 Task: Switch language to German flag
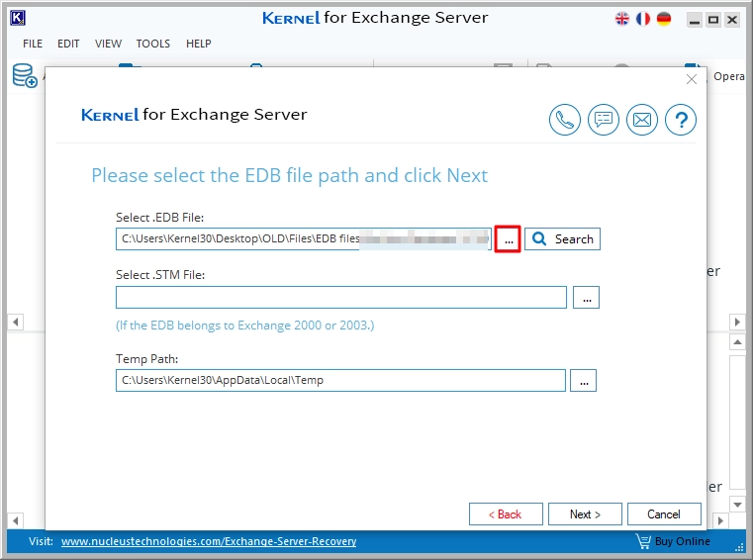(664, 19)
